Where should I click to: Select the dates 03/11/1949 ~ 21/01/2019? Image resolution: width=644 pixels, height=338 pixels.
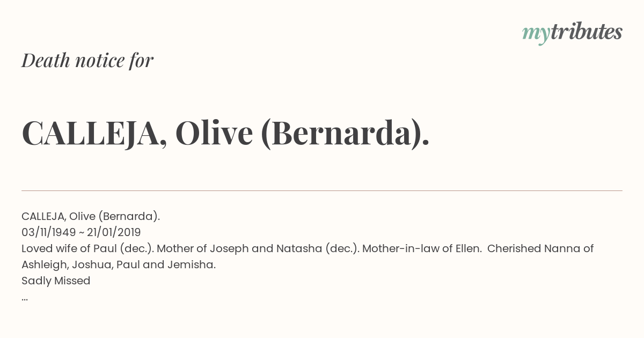point(81,232)
